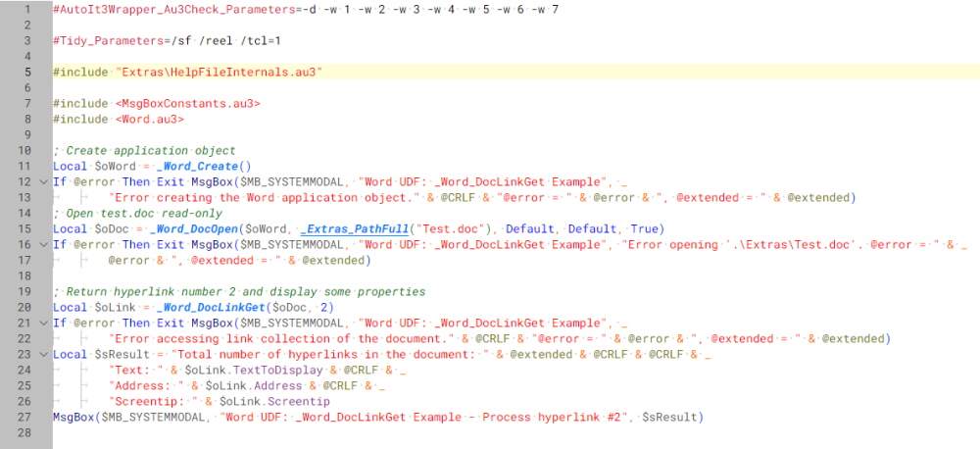The height and width of the screenshot is (449, 980).
Task: Collapse the fold marker on line 16
Action: tap(43, 244)
